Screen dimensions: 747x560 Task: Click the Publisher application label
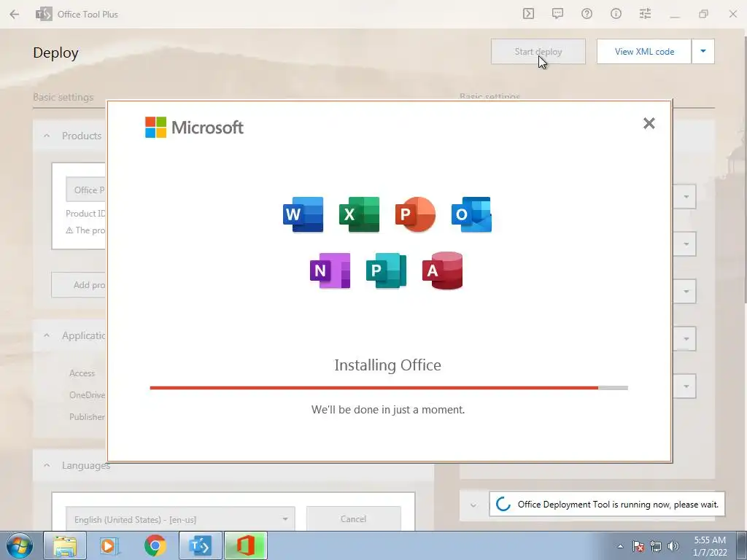(x=88, y=416)
